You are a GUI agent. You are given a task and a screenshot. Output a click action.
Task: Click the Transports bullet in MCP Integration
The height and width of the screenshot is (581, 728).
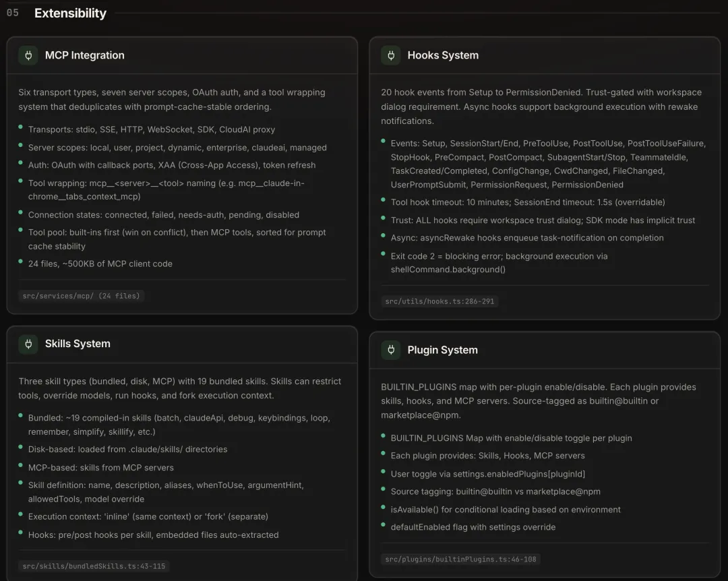[x=151, y=129]
